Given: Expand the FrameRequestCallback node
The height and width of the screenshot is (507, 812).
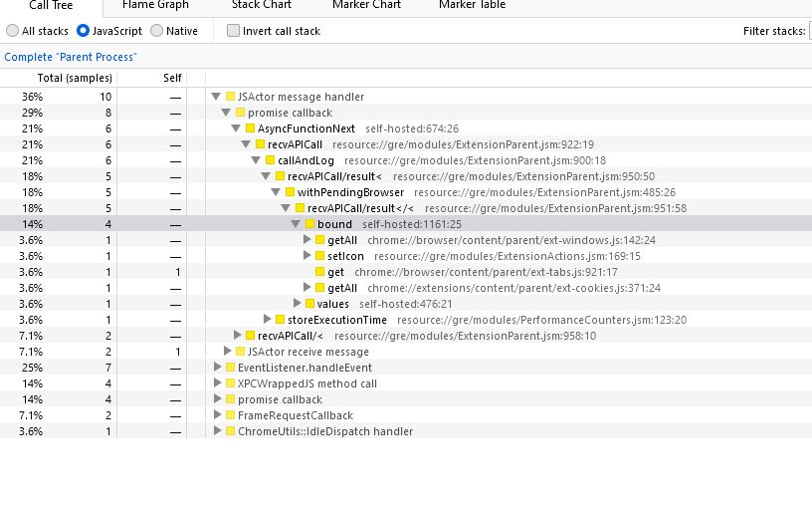Looking at the screenshot, I should 218,415.
